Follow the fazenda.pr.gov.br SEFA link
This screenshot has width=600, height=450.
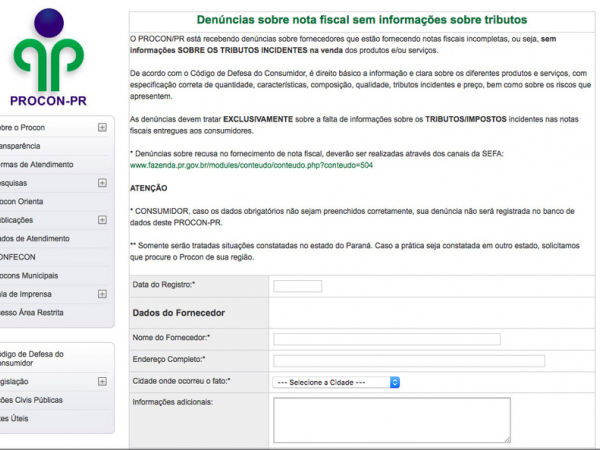[x=251, y=165]
